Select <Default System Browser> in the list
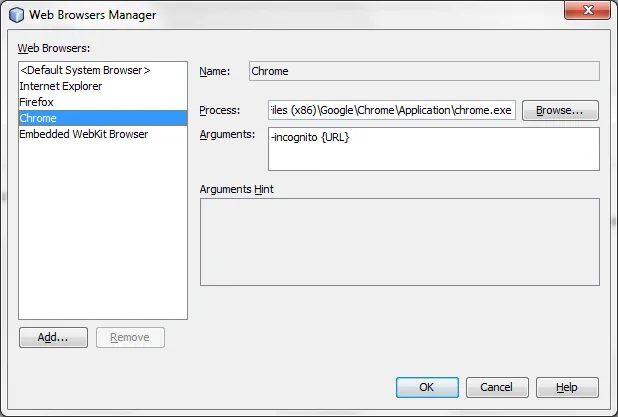Image resolution: width=618 pixels, height=417 pixels. (84, 70)
